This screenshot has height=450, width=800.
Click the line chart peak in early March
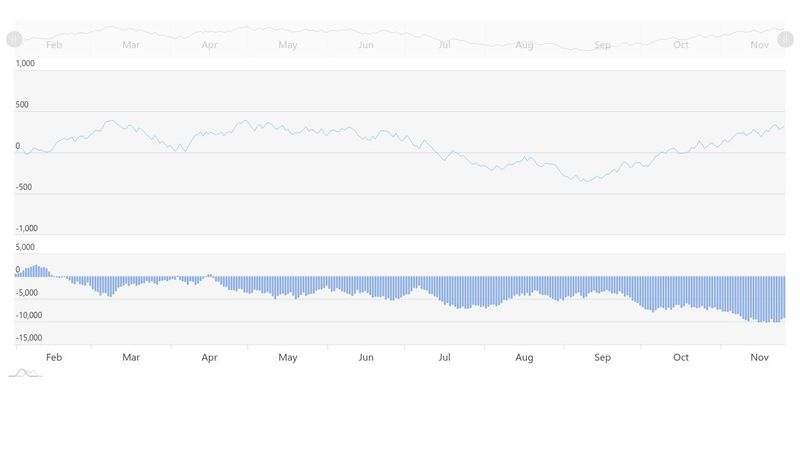[x=110, y=121]
